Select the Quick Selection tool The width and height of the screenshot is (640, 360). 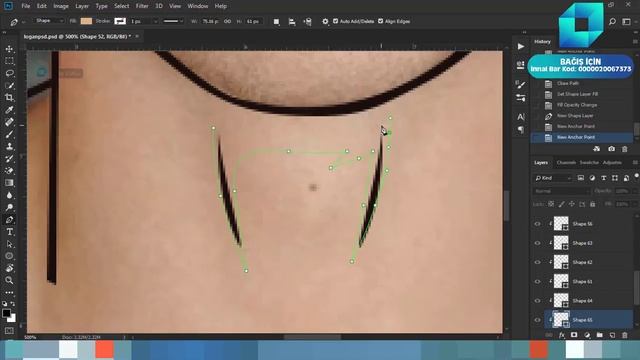click(x=9, y=86)
